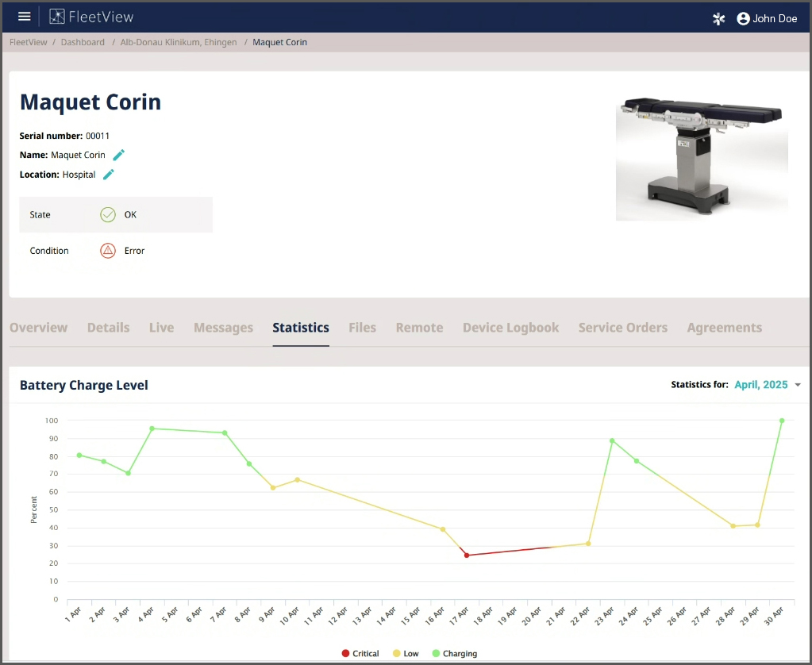Click the 10 Apr data point

(297, 479)
